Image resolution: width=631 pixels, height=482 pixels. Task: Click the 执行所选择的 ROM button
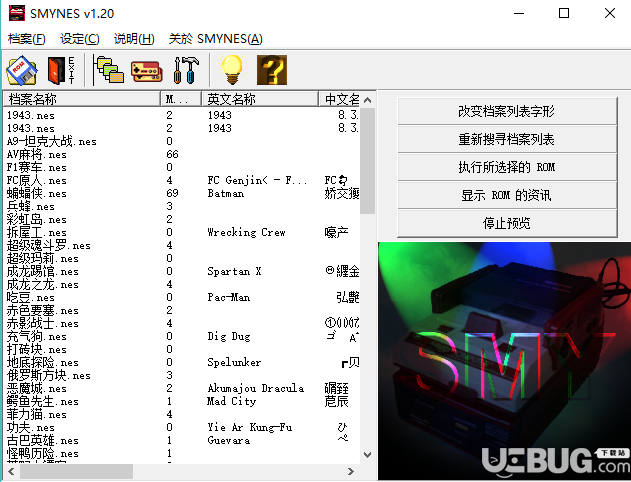pos(507,167)
